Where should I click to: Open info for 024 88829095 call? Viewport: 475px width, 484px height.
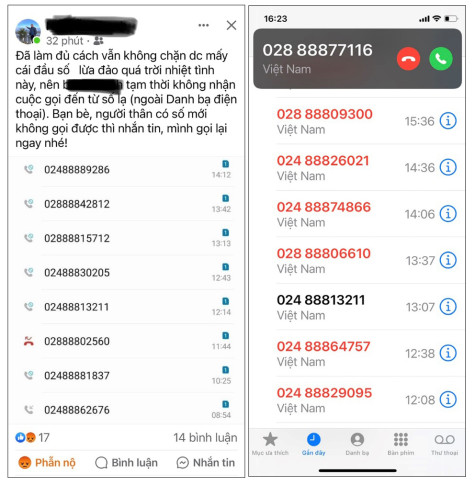pyautogui.click(x=448, y=399)
